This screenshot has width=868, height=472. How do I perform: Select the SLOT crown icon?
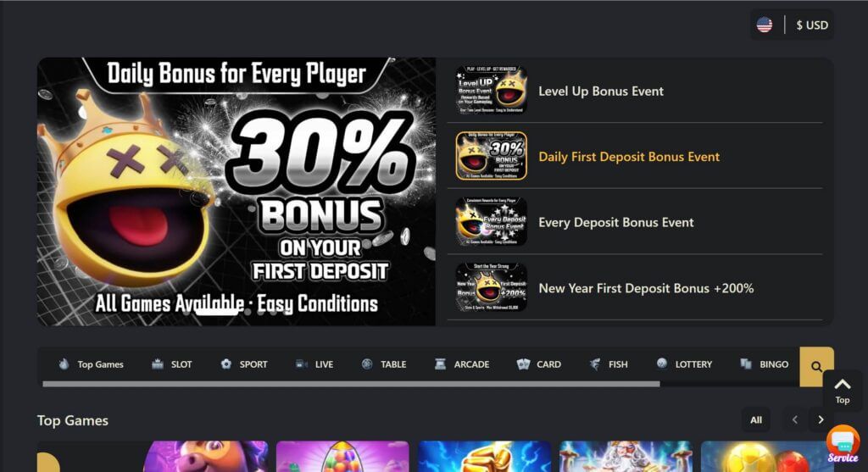tap(158, 364)
